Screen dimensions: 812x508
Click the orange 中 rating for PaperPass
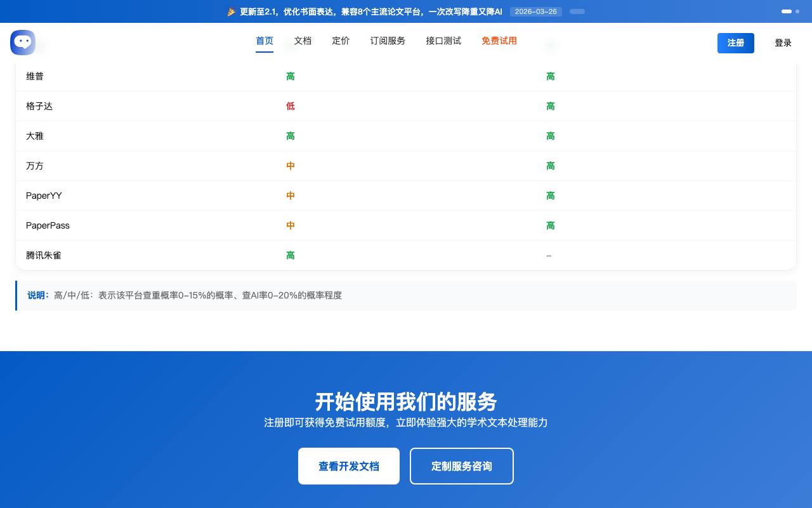pyautogui.click(x=291, y=225)
